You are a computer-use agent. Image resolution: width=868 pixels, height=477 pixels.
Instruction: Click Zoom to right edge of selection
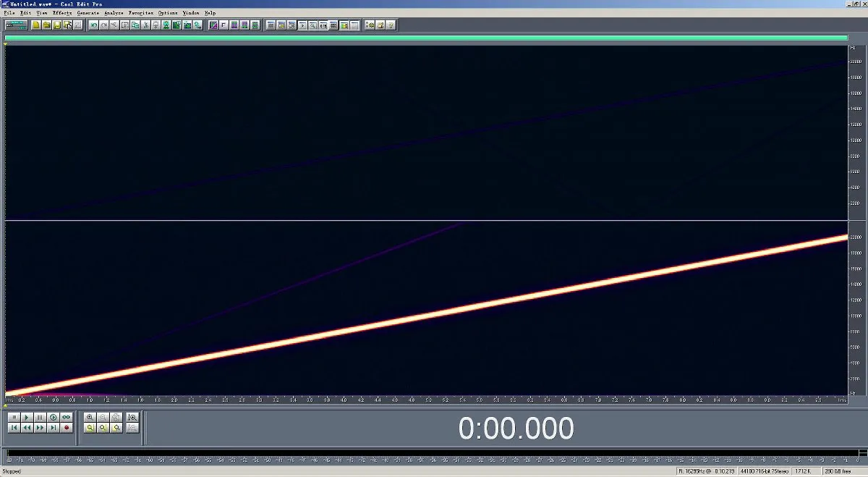coord(116,428)
